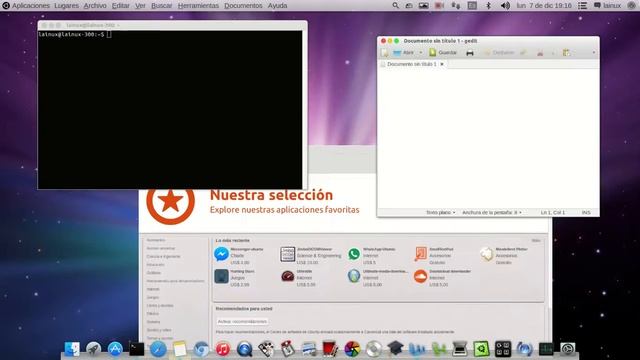Open the WhatsApp app entry in Software Center
The width and height of the screenshot is (640, 360).
pyautogui.click(x=371, y=256)
